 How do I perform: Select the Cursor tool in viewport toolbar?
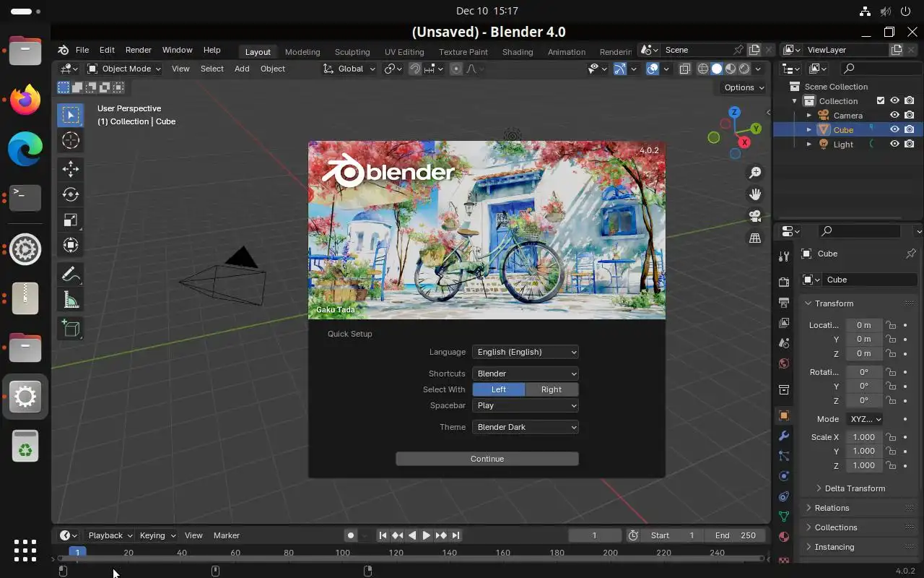tap(71, 140)
